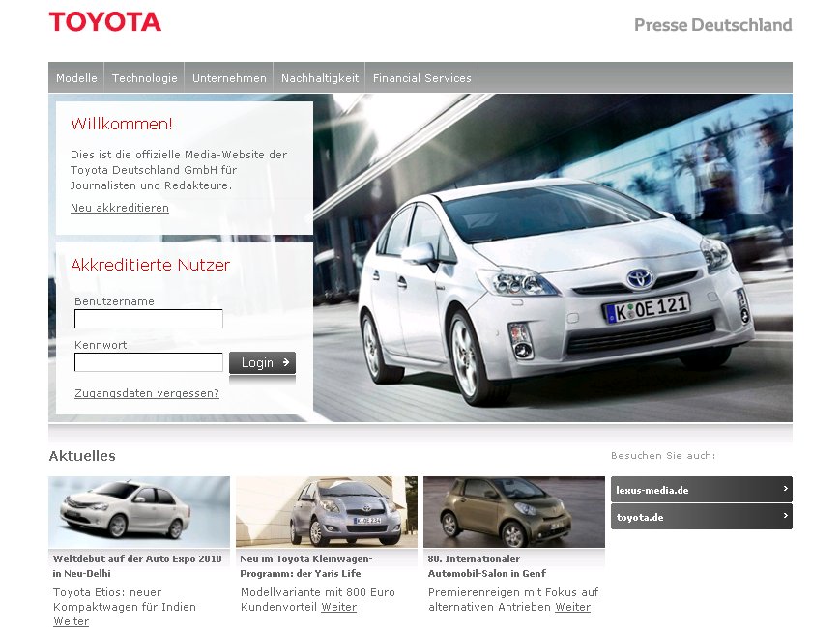Click the Besuchen Sie auch: label
Screen dimensions: 840x627
coord(663,456)
